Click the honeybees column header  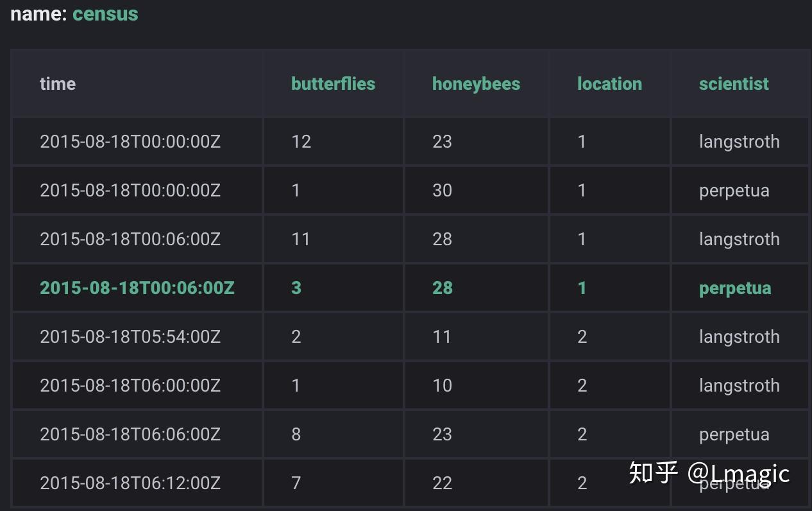[476, 84]
